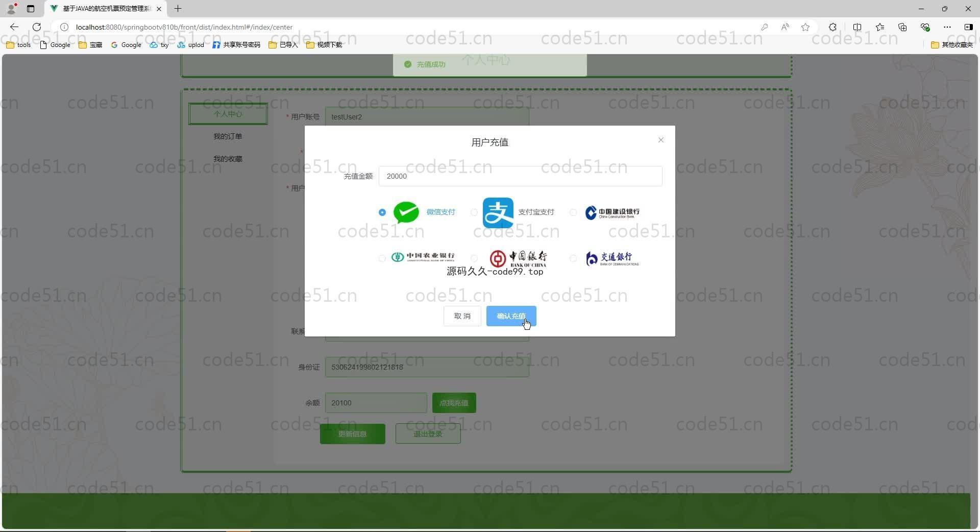This screenshot has height=532, width=980.
Task: Open browser essentials heart icon
Action: 925,27
